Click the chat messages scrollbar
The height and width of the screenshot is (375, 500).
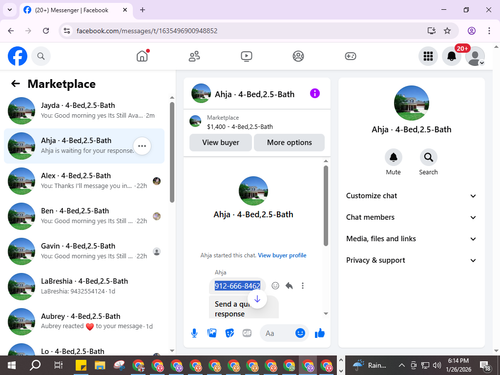pyautogui.click(x=326, y=206)
